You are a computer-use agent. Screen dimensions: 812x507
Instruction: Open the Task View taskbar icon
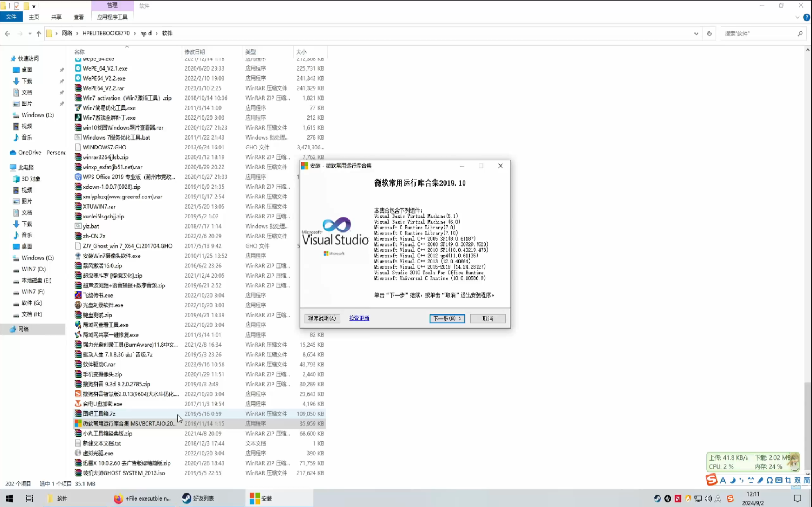pyautogui.click(x=29, y=498)
